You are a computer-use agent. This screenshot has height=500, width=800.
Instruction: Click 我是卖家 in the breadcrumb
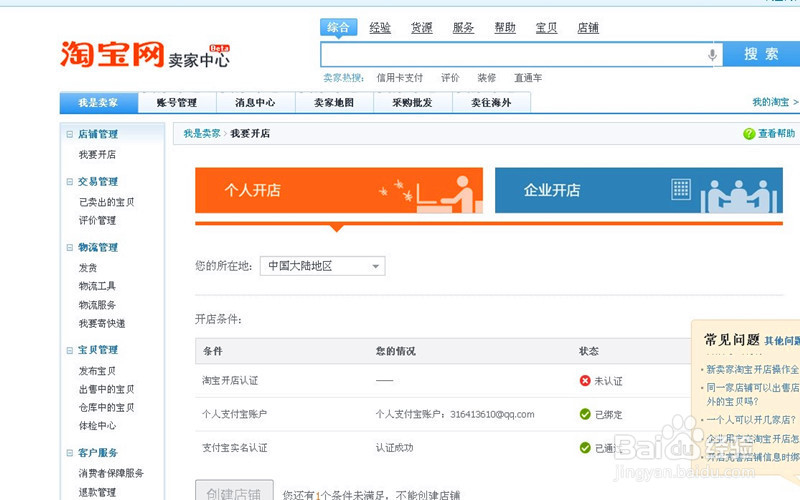point(202,134)
